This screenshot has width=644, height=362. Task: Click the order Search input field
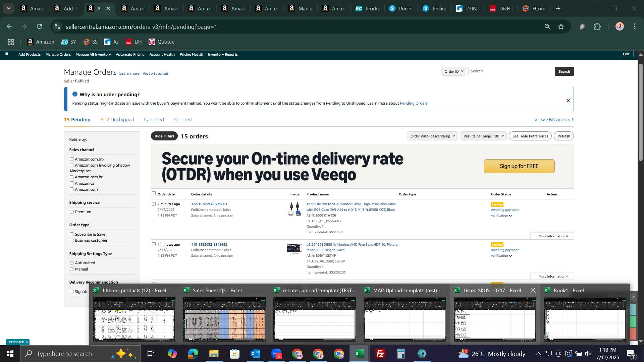[x=512, y=71]
